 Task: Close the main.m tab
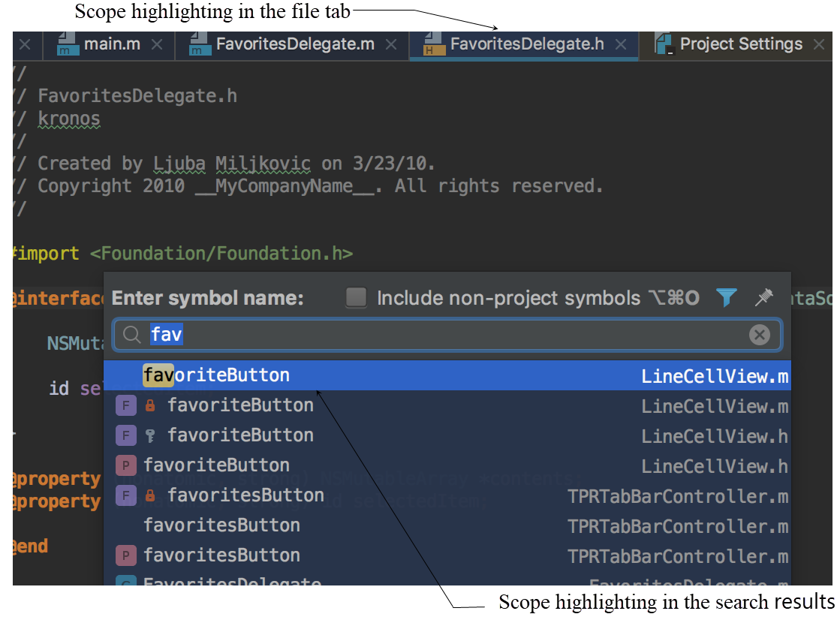[156, 45]
